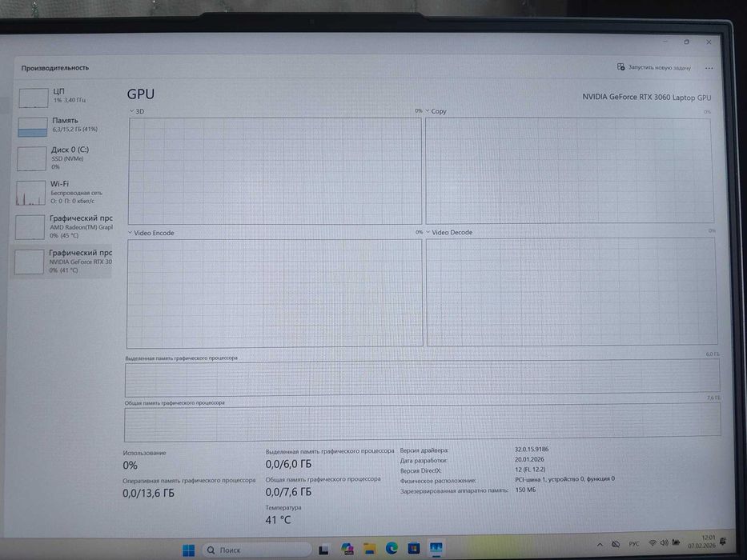The image size is (747, 560).
Task: Select AMD Radeon graphics processor item
Action: pyautogui.click(x=63, y=226)
